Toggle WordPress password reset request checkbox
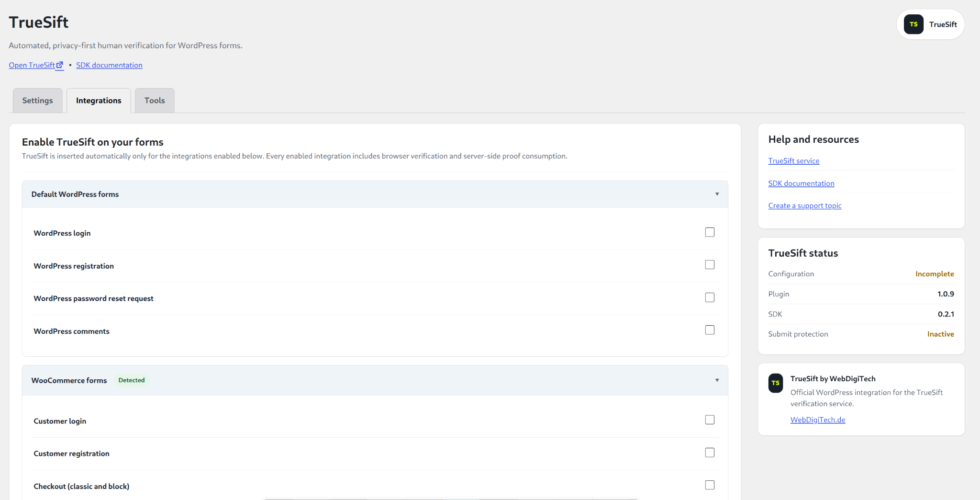Viewport: 980px width, 500px height. (x=710, y=297)
